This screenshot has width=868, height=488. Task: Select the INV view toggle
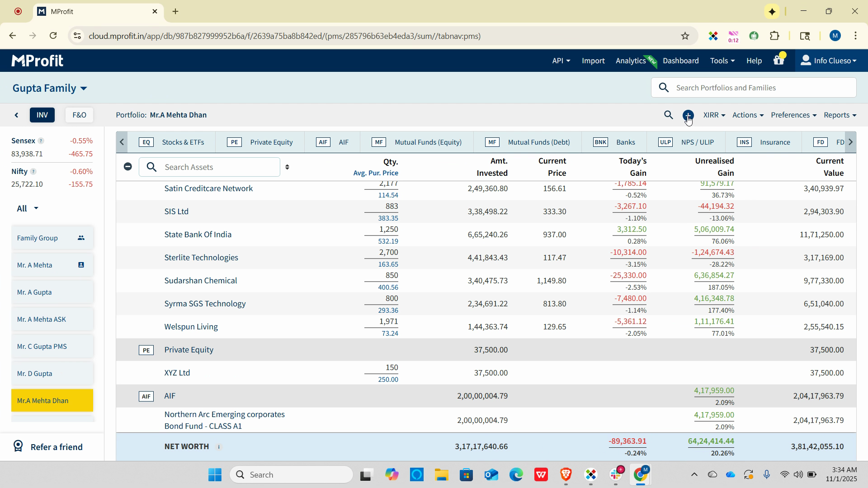click(42, 115)
